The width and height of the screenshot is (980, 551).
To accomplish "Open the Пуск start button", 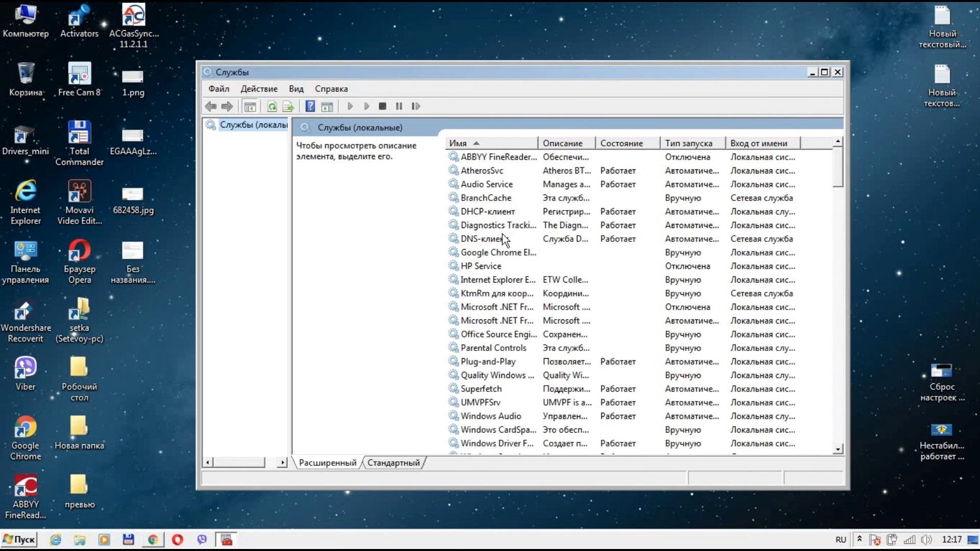I will tap(19, 539).
